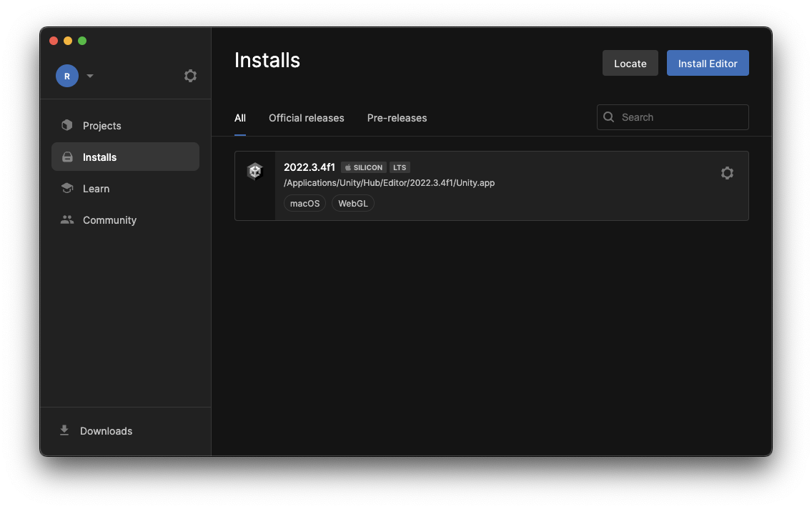Minimize window with yellow button

[68, 41]
